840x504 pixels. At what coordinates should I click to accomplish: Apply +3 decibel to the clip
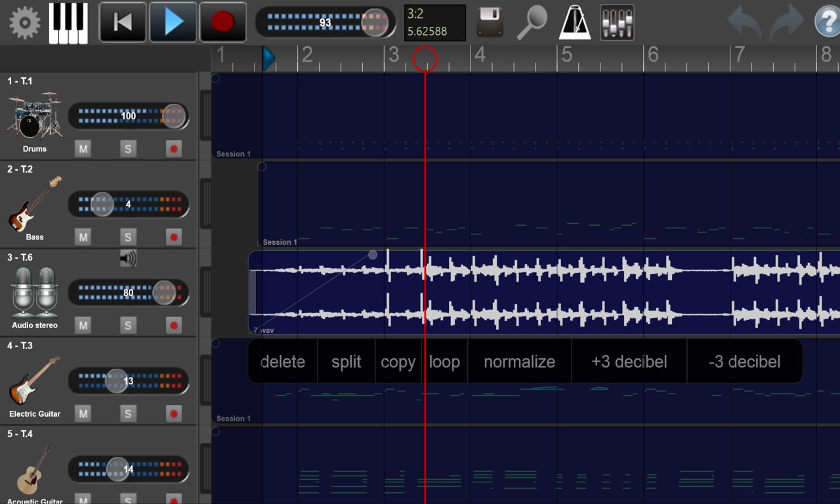[629, 362]
